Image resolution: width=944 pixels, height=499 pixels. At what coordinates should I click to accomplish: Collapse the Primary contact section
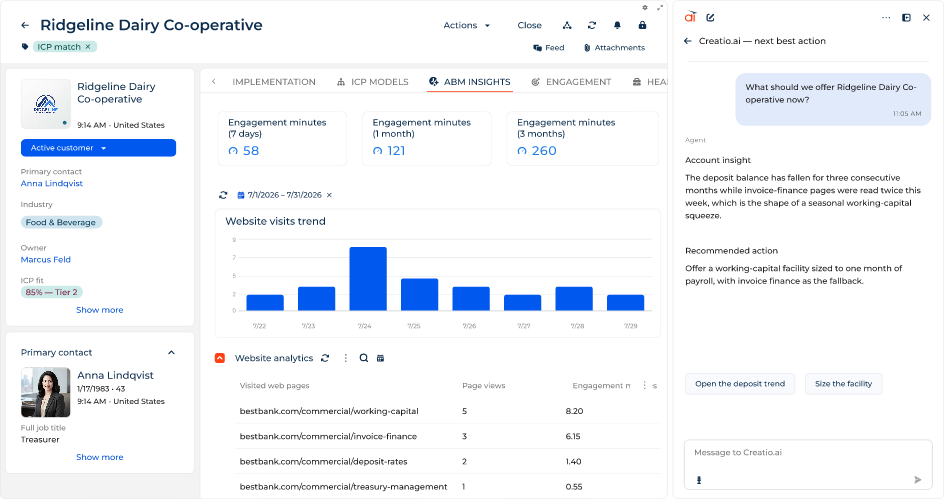pos(172,353)
